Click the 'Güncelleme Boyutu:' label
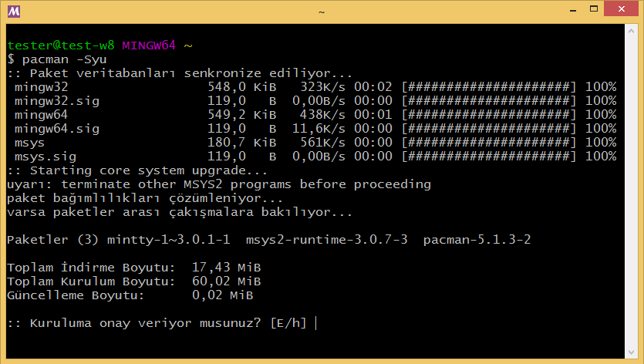This screenshot has height=364, width=644. coord(76,295)
